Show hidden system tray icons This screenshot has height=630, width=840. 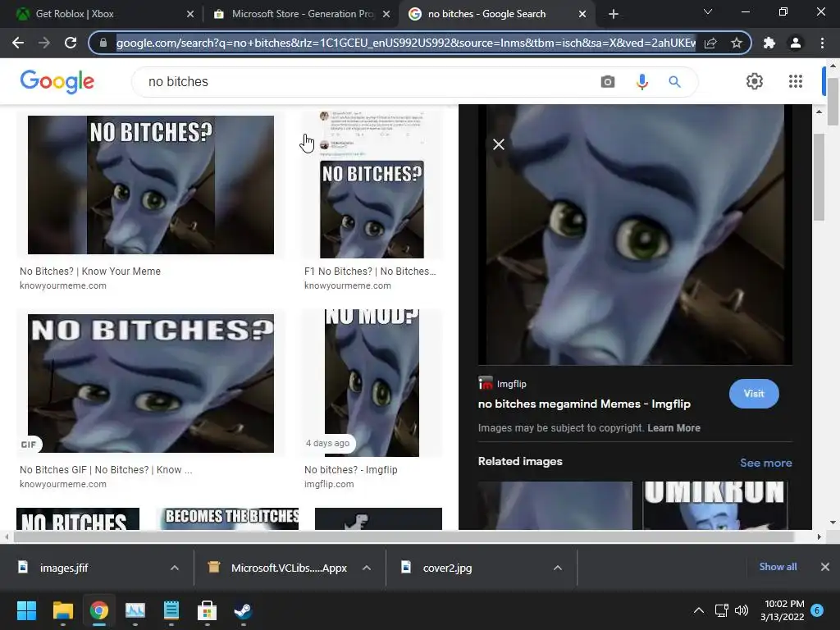[699, 610]
